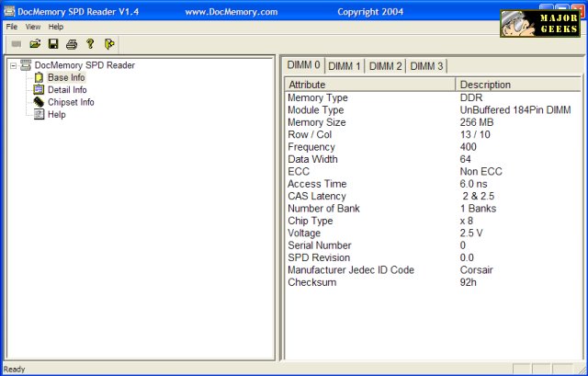The image size is (588, 376).
Task: Select DocMemory SPD Reader root node
Action: pyautogui.click(x=85, y=65)
